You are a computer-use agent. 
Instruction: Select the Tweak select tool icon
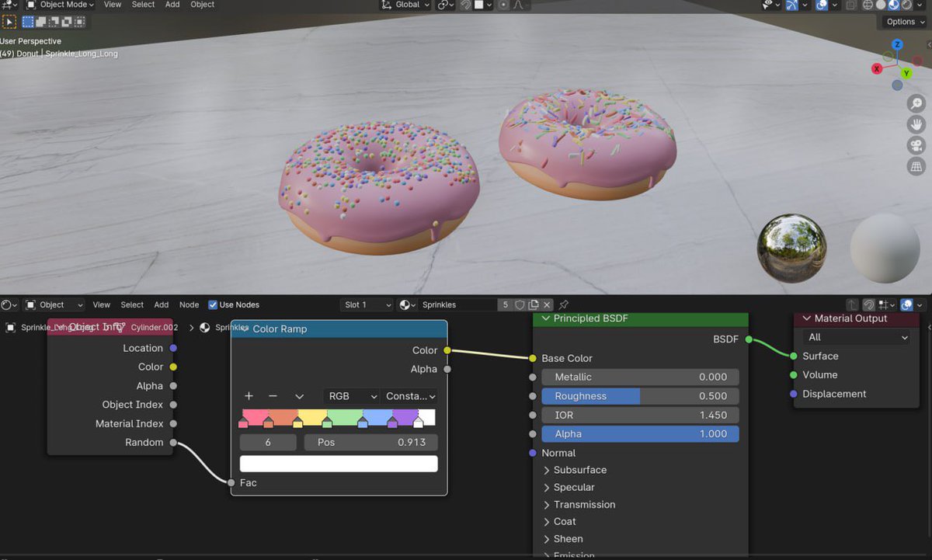pos(9,23)
